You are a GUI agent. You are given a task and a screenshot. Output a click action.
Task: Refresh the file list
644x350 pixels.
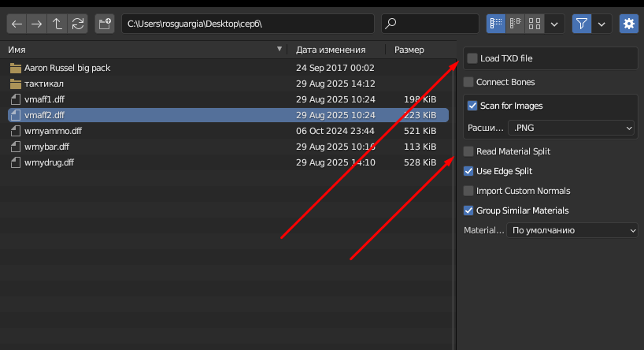tap(77, 24)
